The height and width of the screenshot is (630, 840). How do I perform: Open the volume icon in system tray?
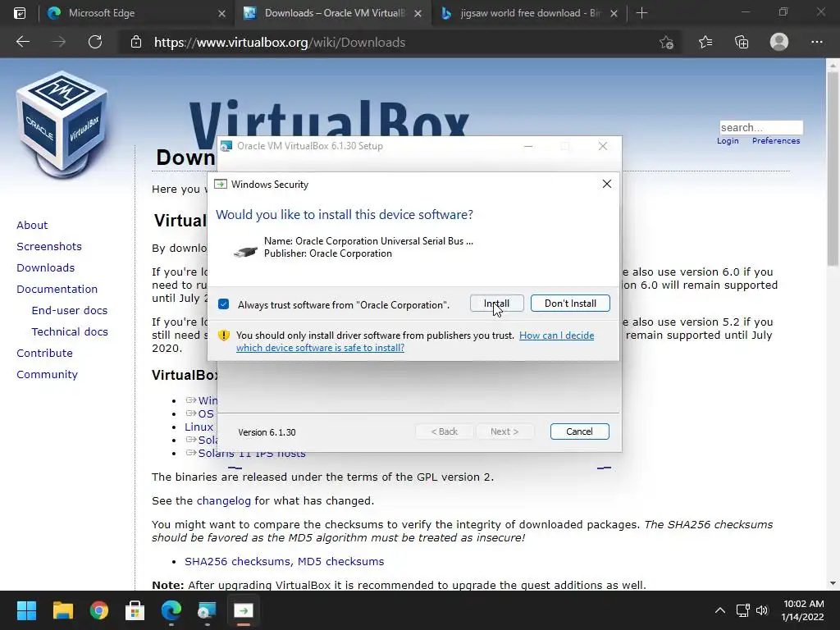(762, 610)
